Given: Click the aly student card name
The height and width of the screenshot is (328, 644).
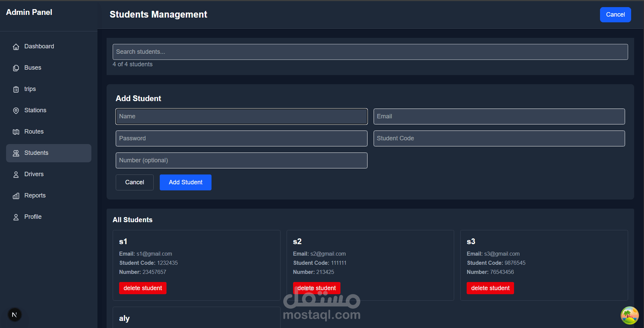Looking at the screenshot, I should (124, 319).
